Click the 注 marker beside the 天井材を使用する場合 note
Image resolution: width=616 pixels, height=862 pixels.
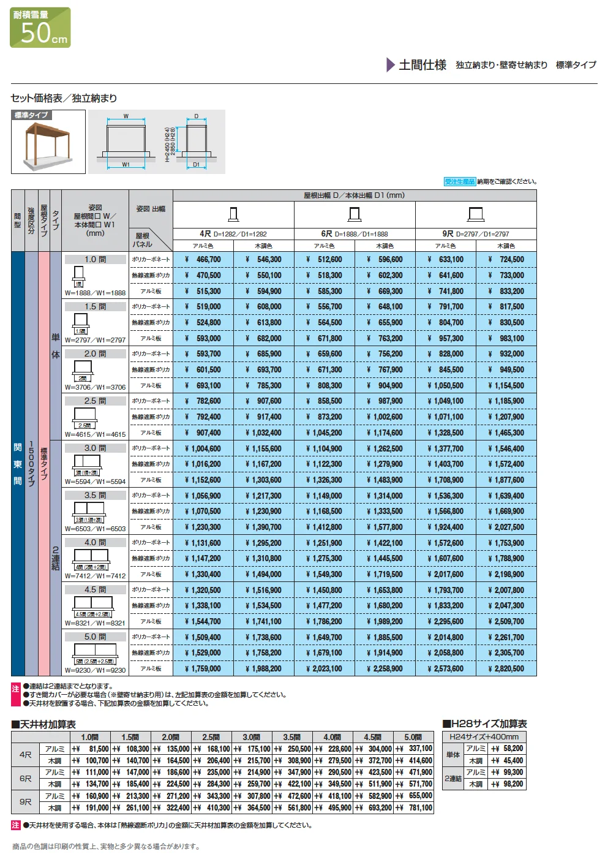[x=16, y=825]
